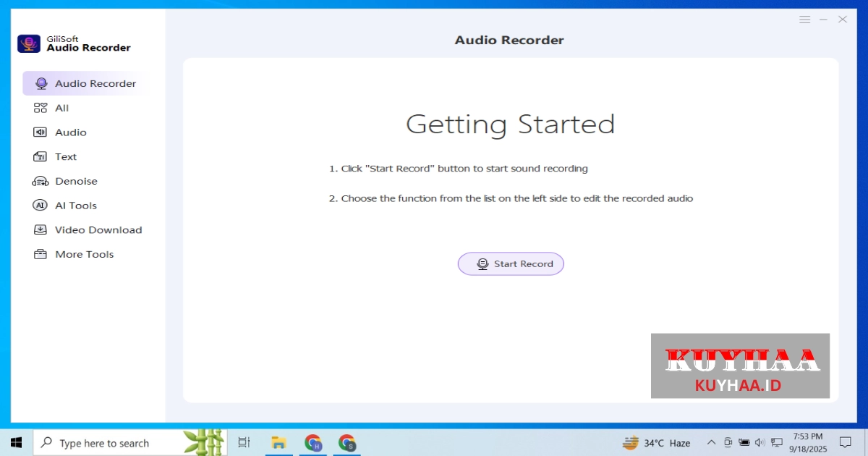
Task: Open the Video Download label
Action: click(x=98, y=229)
